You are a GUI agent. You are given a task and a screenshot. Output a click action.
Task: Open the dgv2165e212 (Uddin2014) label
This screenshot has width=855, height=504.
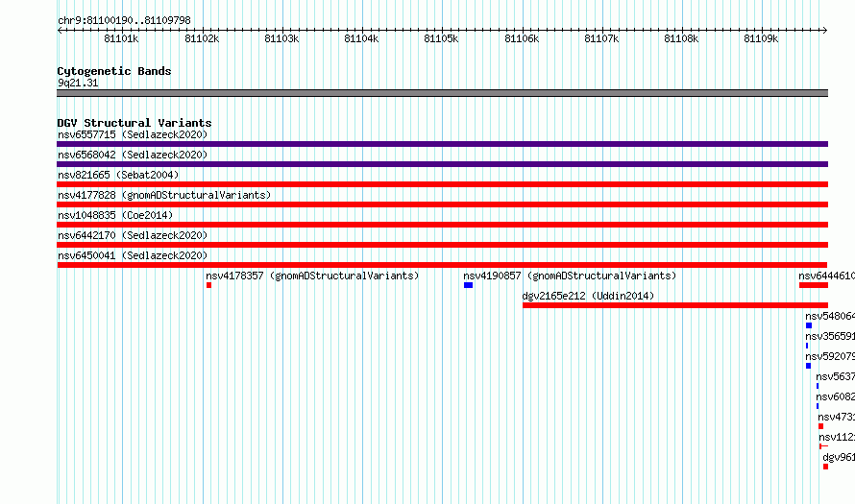click(588, 296)
